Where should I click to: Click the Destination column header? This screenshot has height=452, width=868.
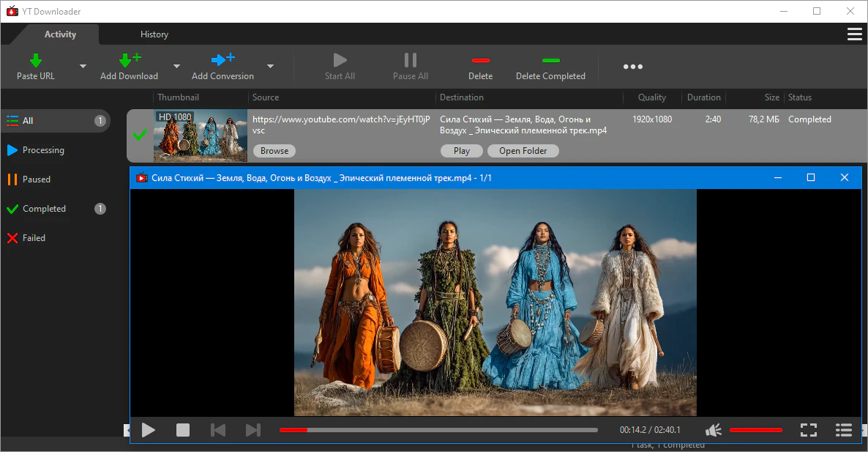point(462,97)
